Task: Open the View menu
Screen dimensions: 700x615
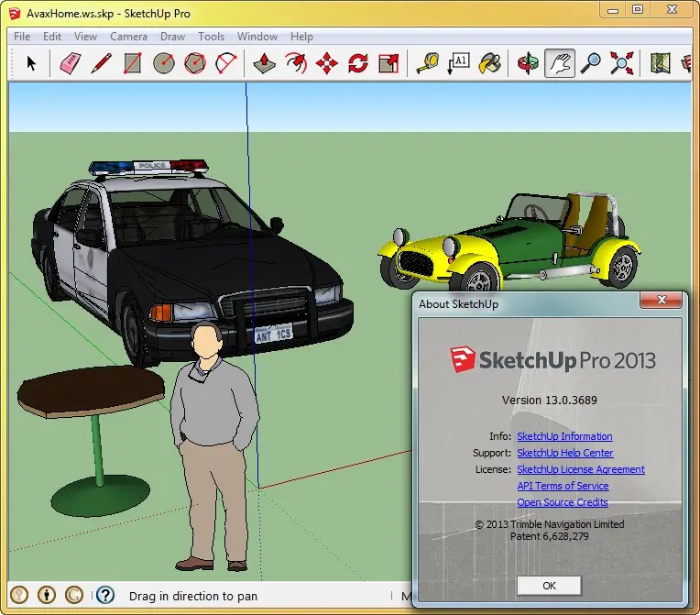Action: [85, 37]
